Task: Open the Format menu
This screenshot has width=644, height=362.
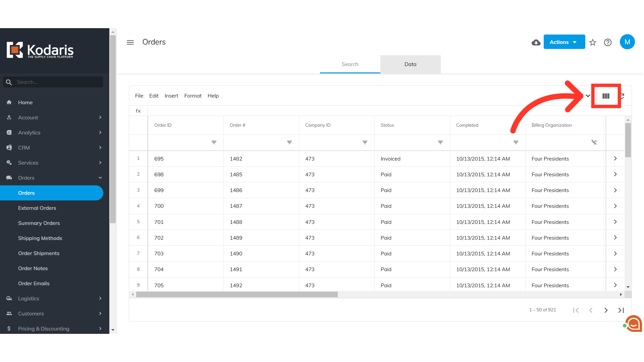Action: 193,96
